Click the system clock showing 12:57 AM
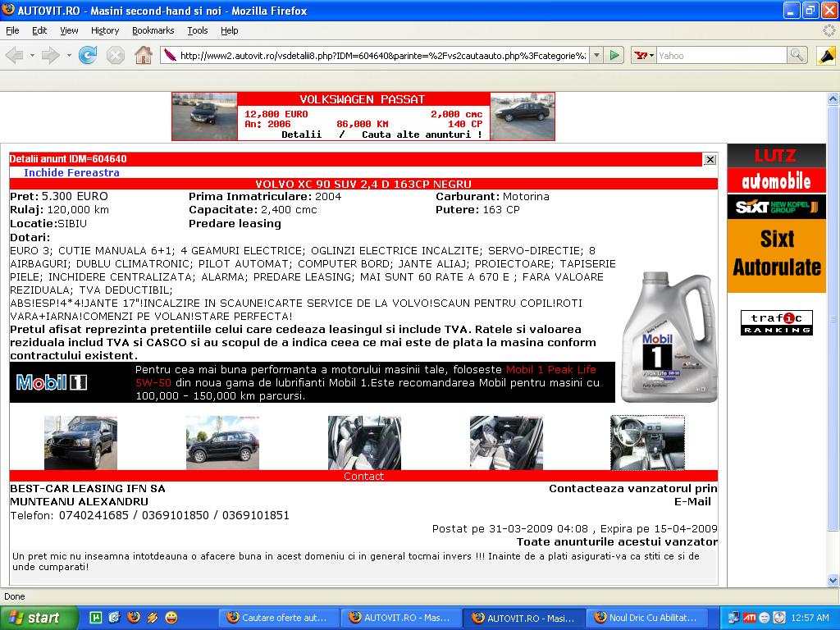This screenshot has height=630, width=840. [x=810, y=618]
